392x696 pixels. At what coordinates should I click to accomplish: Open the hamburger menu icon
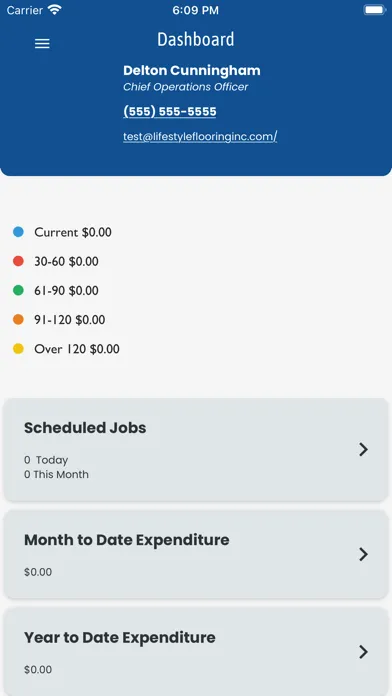pos(42,44)
